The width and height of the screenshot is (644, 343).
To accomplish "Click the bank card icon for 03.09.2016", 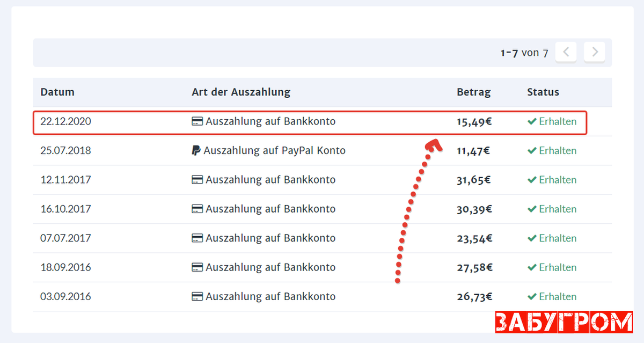I will [197, 296].
